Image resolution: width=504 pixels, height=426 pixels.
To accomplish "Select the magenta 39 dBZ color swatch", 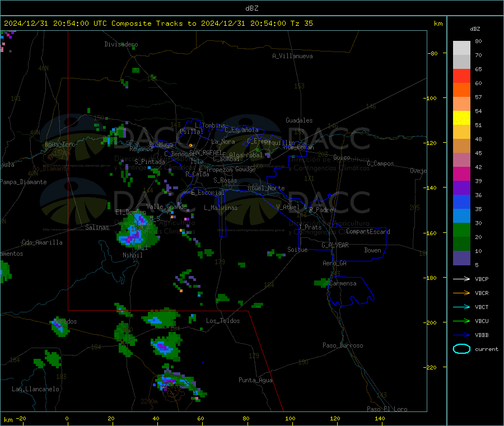I will point(461,174).
